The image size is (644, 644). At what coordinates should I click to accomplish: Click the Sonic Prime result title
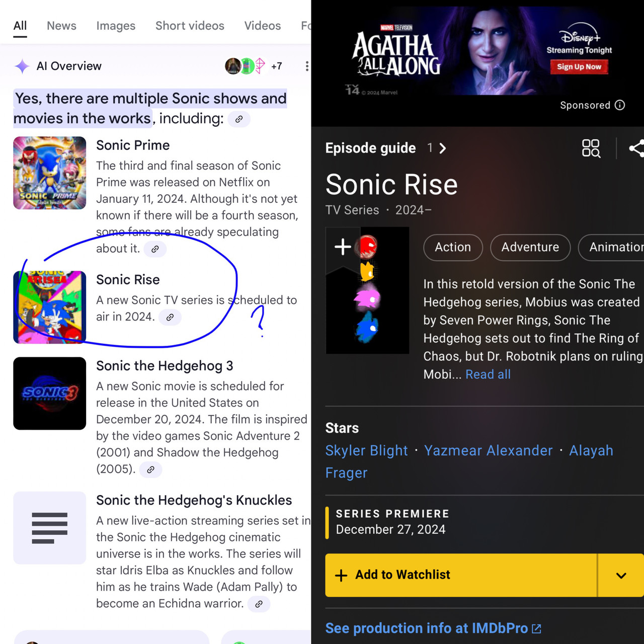pos(133,145)
